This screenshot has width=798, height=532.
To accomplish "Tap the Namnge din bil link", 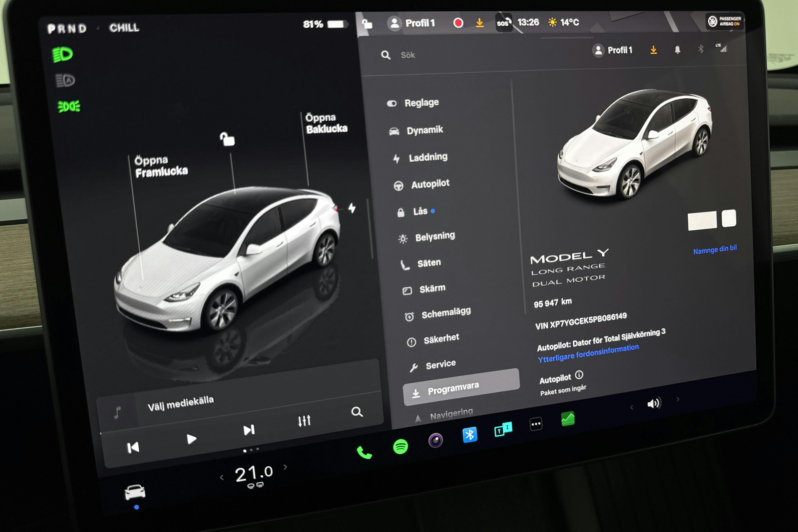I will [715, 249].
